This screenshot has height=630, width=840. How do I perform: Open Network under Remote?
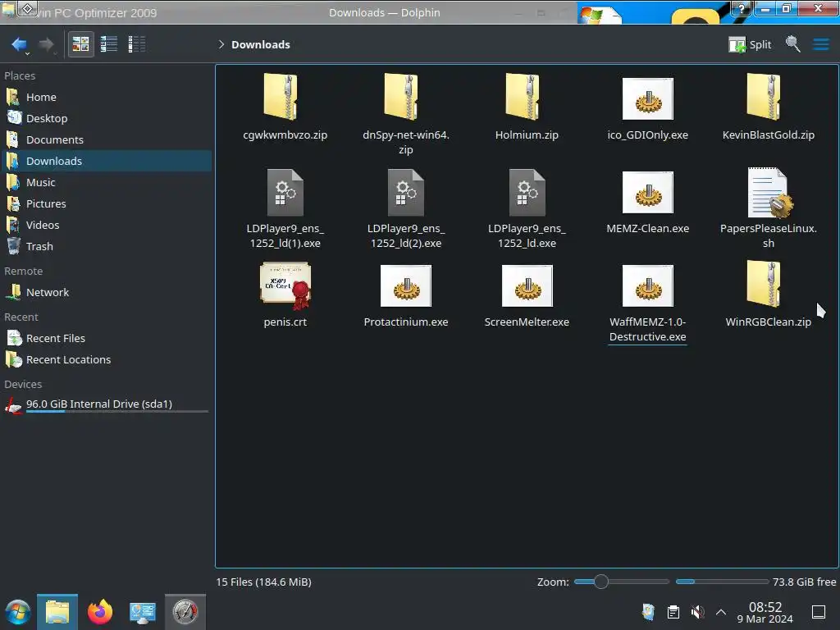point(107,293)
